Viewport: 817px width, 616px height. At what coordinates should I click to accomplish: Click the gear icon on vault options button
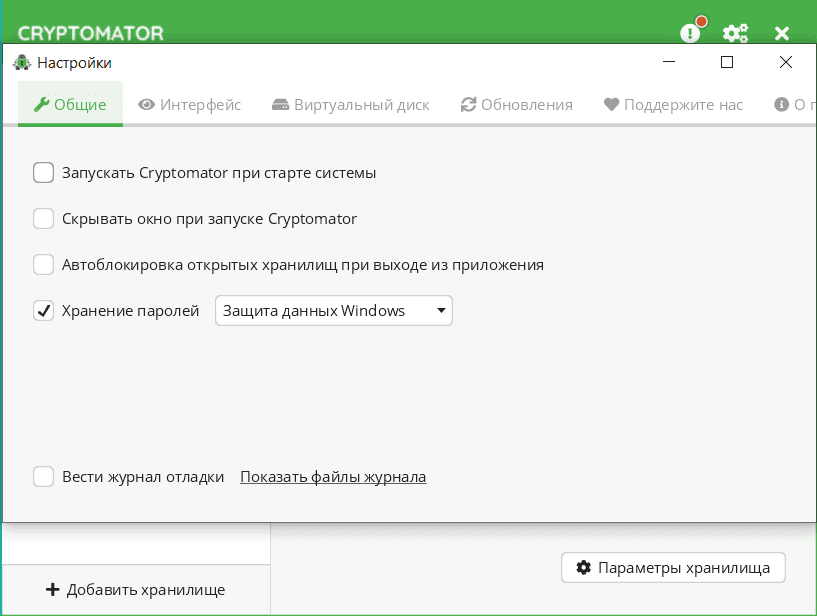[x=584, y=568]
